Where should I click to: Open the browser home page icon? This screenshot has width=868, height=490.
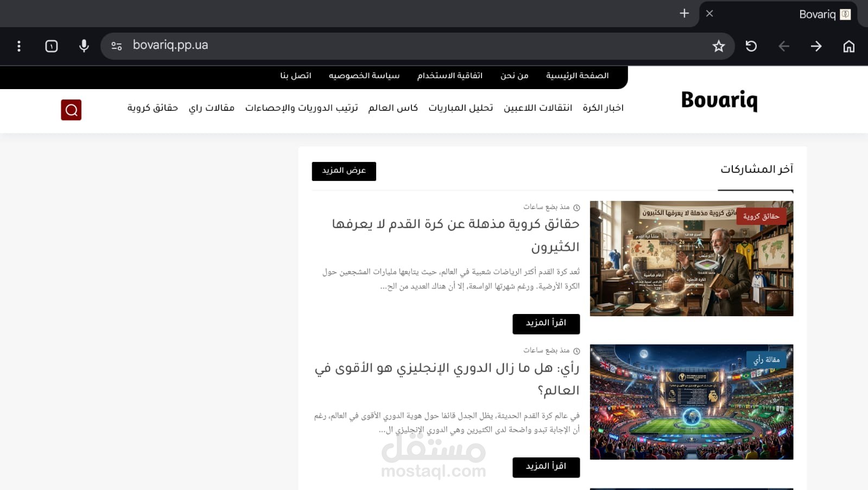[848, 46]
